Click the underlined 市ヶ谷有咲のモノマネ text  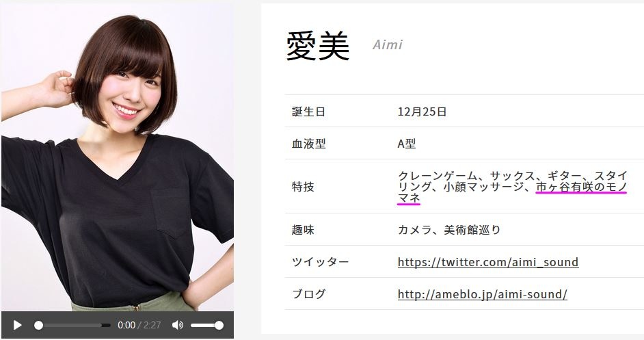[x=512, y=192]
